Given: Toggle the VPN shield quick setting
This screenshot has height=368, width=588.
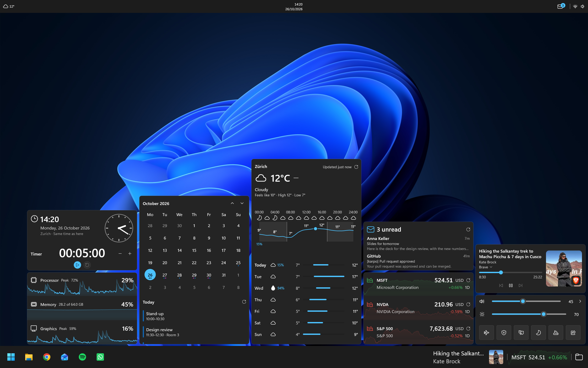Looking at the screenshot, I should [504, 333].
